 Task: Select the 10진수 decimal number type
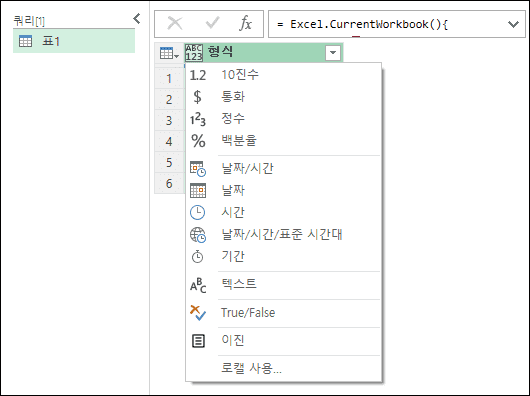click(x=283, y=75)
